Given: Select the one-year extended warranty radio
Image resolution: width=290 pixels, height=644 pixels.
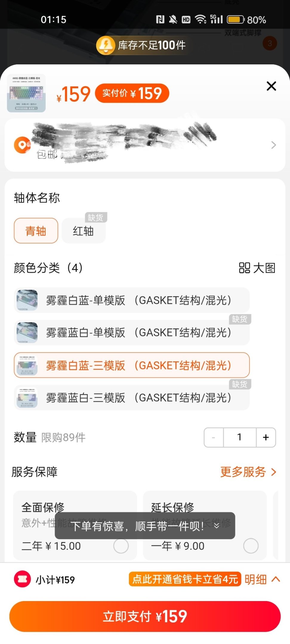Looking at the screenshot, I should click(x=251, y=546).
